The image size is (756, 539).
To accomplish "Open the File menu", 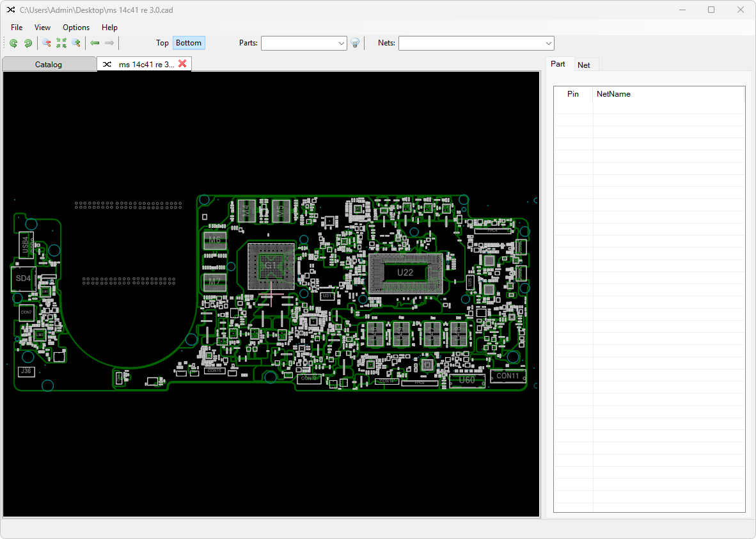I will [17, 28].
